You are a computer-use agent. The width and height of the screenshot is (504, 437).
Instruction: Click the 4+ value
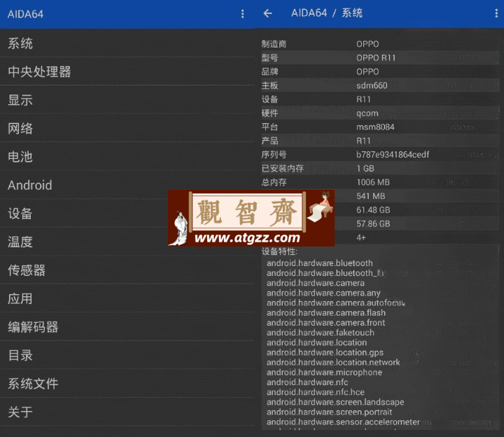pos(361,237)
